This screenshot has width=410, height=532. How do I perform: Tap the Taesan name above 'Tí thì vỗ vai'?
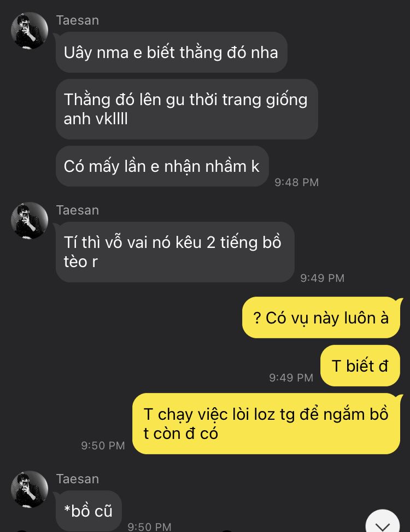[x=78, y=210]
